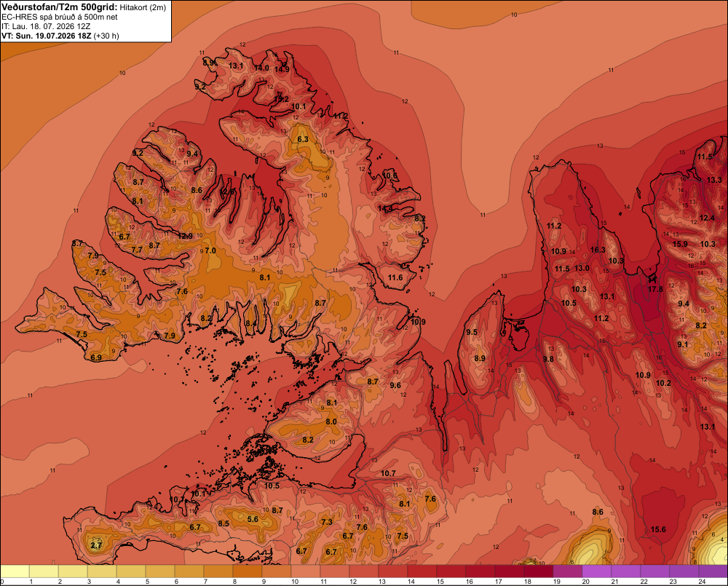Select the legend swatch between 4 and 5
The image size is (728, 586).
pos(131,571)
